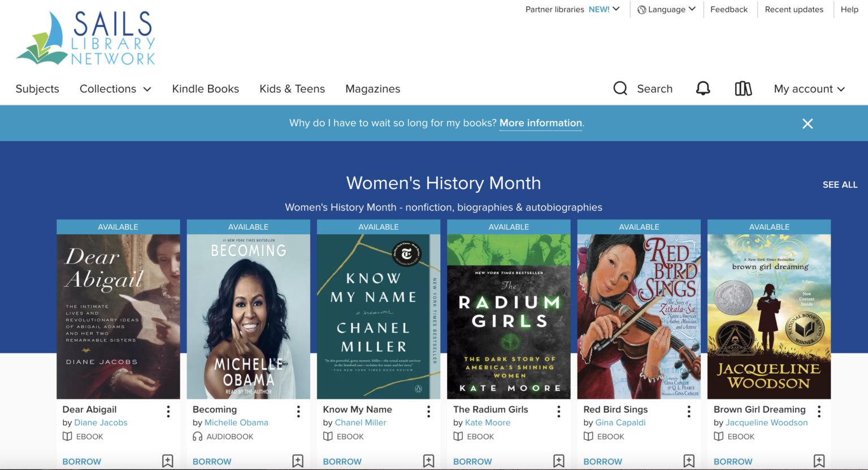Image resolution: width=868 pixels, height=470 pixels.
Task: Borrow Red Bird Sings
Action: tap(603, 462)
